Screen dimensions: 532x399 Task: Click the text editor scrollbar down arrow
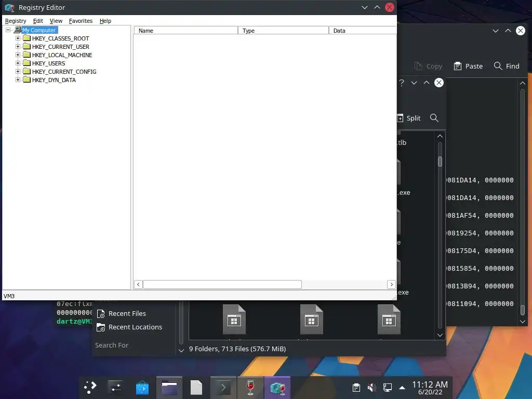523,322
